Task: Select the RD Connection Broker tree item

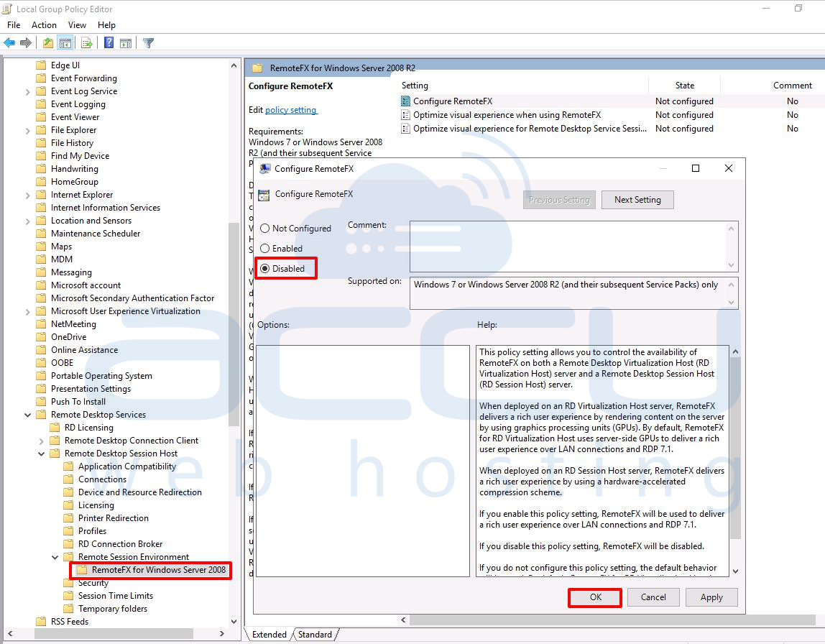Action: point(120,544)
